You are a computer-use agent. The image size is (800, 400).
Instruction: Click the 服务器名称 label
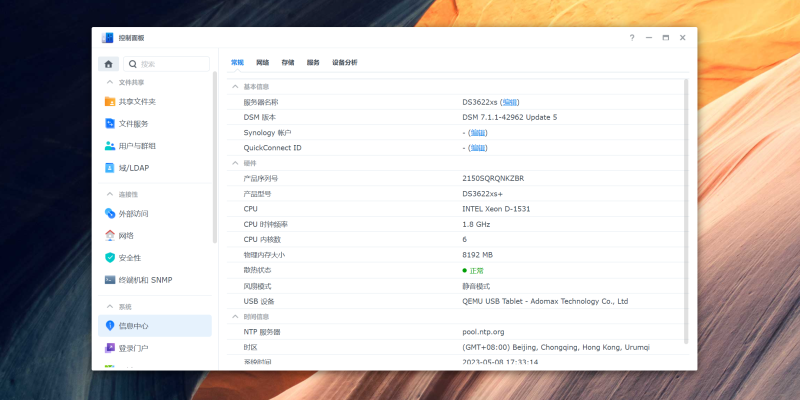pyautogui.click(x=261, y=102)
